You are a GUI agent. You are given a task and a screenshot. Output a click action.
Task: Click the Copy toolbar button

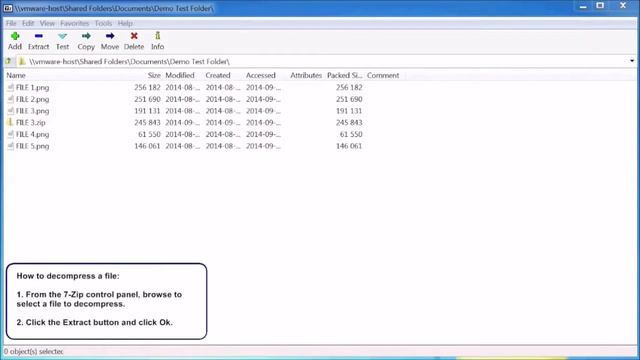pyautogui.click(x=86, y=41)
